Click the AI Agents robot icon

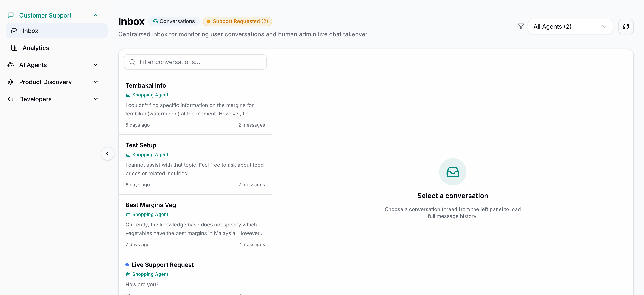pyautogui.click(x=11, y=65)
